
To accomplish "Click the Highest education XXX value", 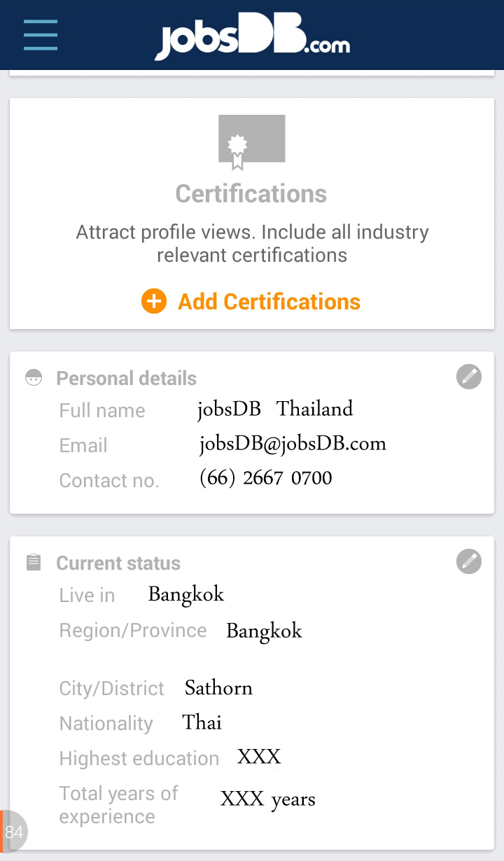I will pyautogui.click(x=259, y=757).
